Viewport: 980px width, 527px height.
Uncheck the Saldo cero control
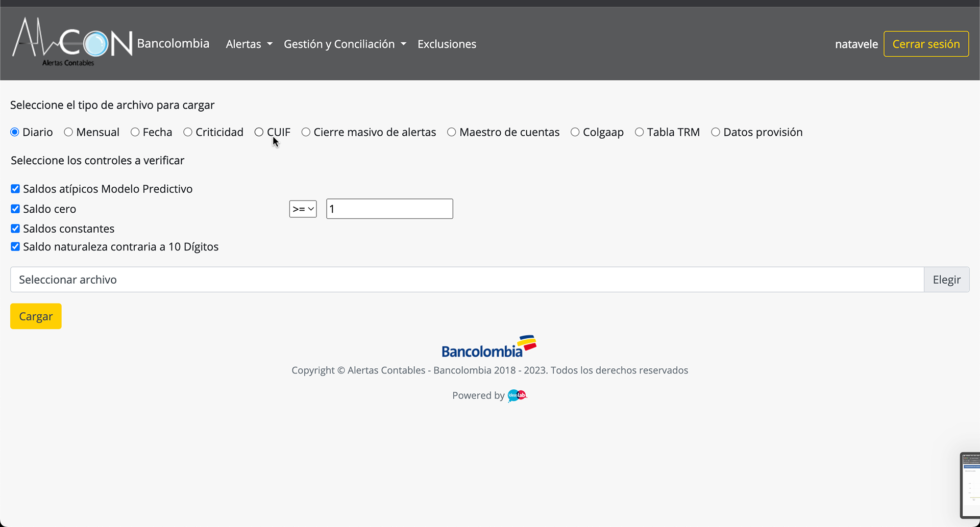15,209
